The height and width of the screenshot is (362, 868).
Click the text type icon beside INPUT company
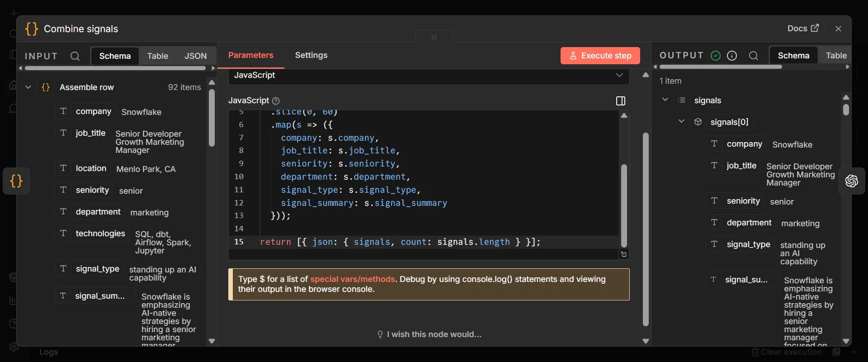(x=63, y=111)
